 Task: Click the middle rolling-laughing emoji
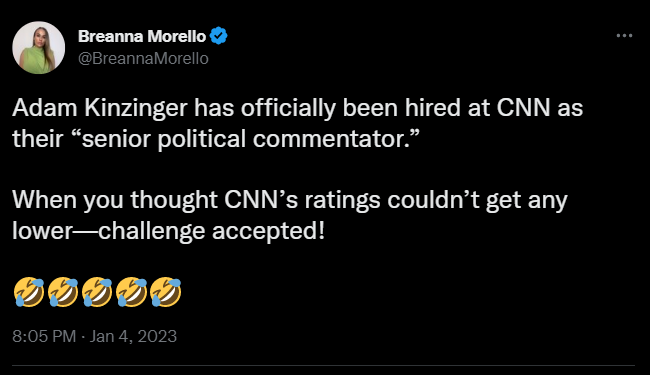tap(97, 292)
